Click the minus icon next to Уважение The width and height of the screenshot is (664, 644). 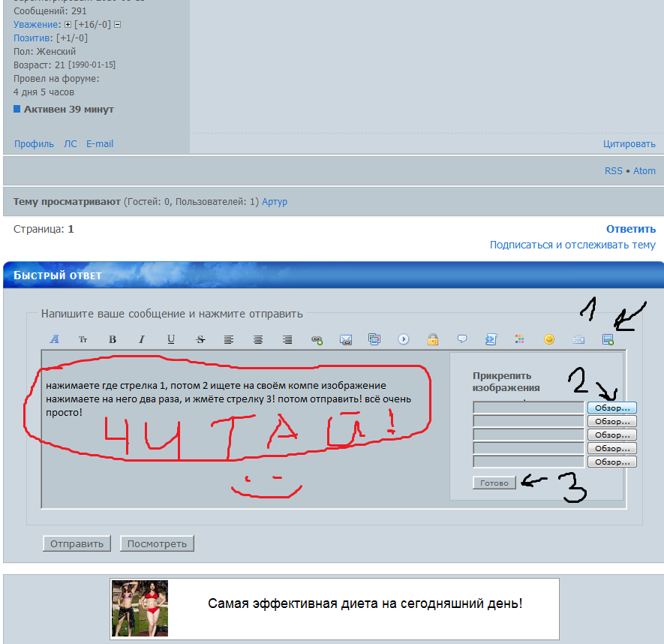[x=118, y=25]
